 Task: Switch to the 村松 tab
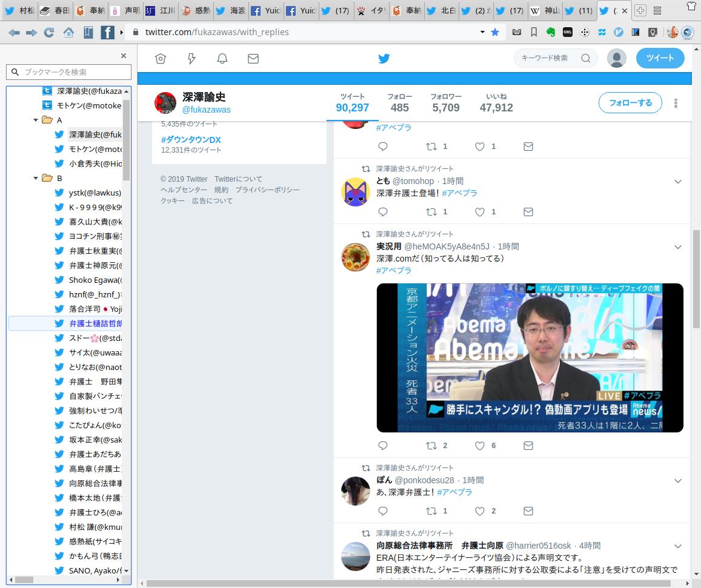coord(19,10)
